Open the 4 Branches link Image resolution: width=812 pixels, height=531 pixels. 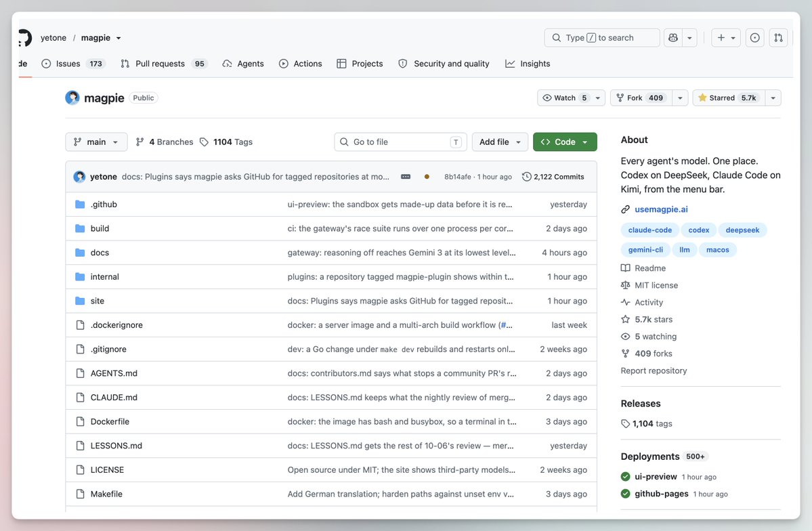tap(164, 142)
